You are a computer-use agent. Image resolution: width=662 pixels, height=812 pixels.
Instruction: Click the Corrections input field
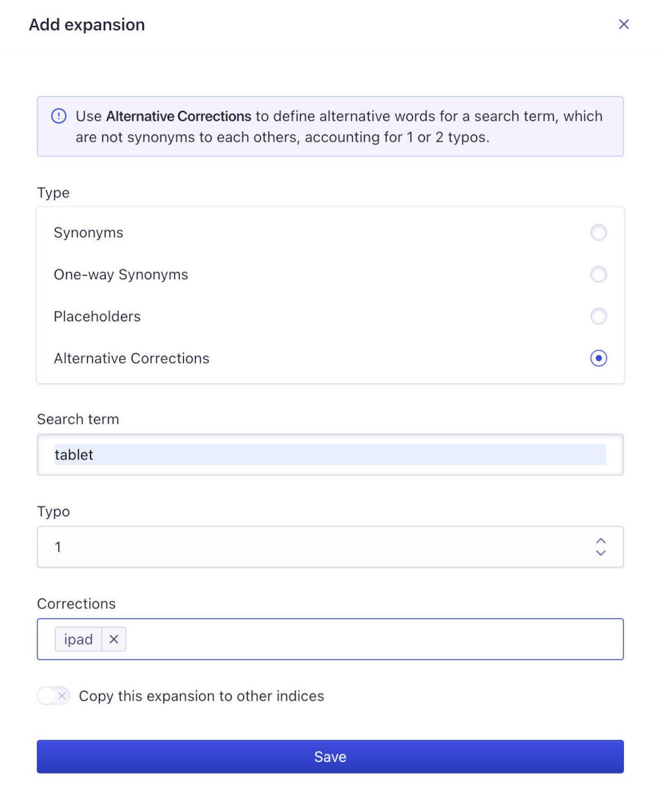362,639
